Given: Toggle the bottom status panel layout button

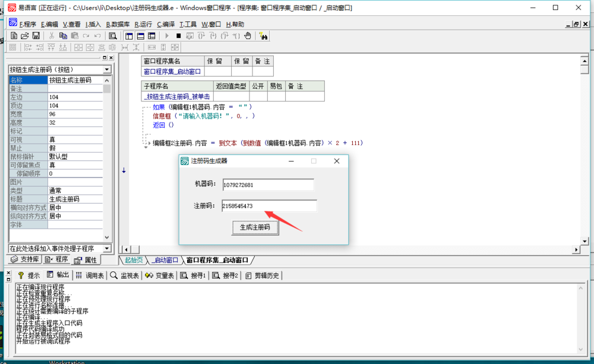Looking at the screenshot, I should pos(141,36).
